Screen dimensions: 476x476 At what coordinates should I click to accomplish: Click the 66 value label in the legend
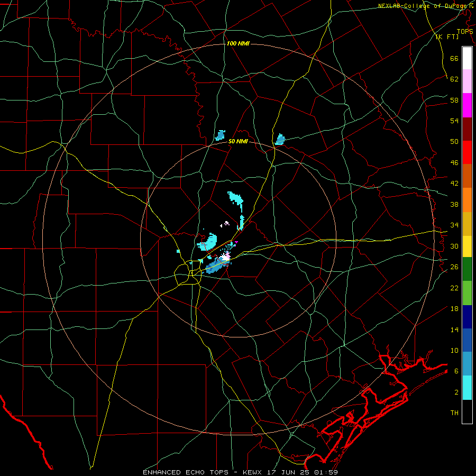[454, 58]
